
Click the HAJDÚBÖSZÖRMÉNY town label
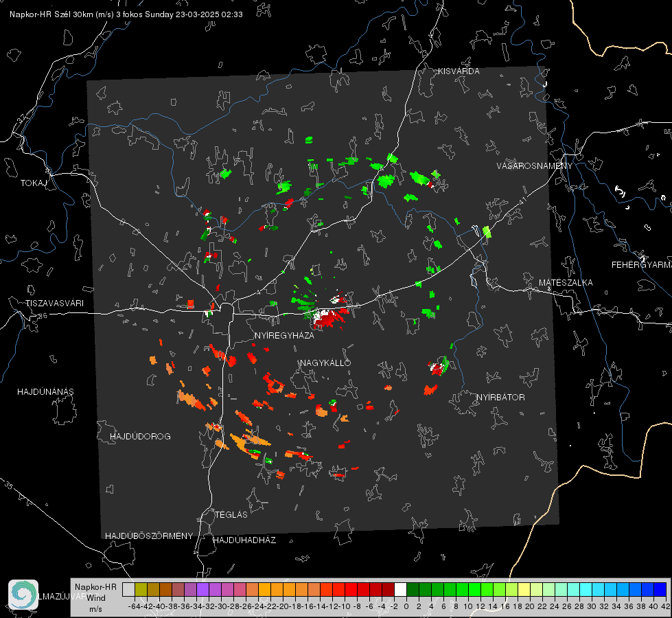pos(149,536)
